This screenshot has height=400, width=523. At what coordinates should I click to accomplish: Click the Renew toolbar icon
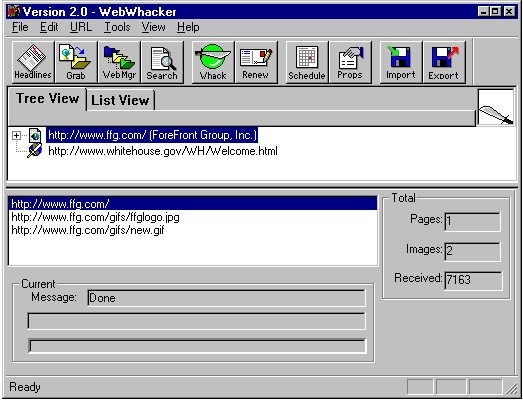(x=256, y=62)
